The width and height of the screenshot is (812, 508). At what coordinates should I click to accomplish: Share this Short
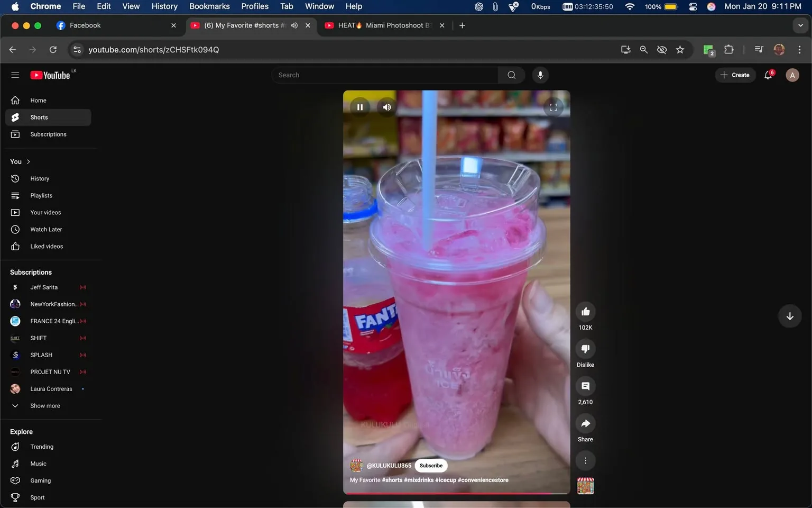click(x=585, y=423)
